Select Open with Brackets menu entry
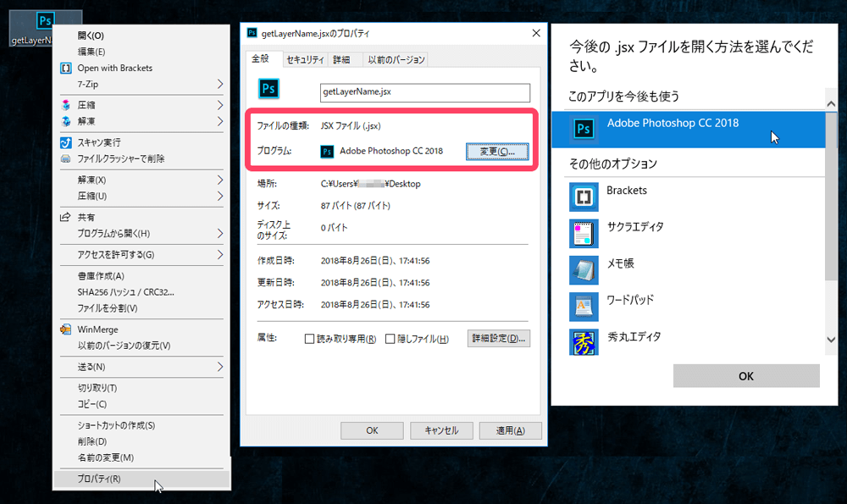 click(141, 68)
